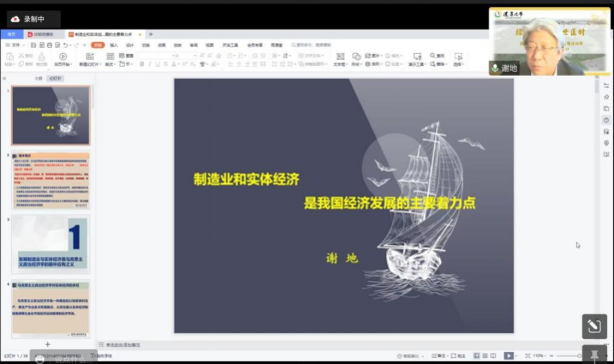Toggle Bold formatting
Screen dimensions: 614x364
click(142, 64)
